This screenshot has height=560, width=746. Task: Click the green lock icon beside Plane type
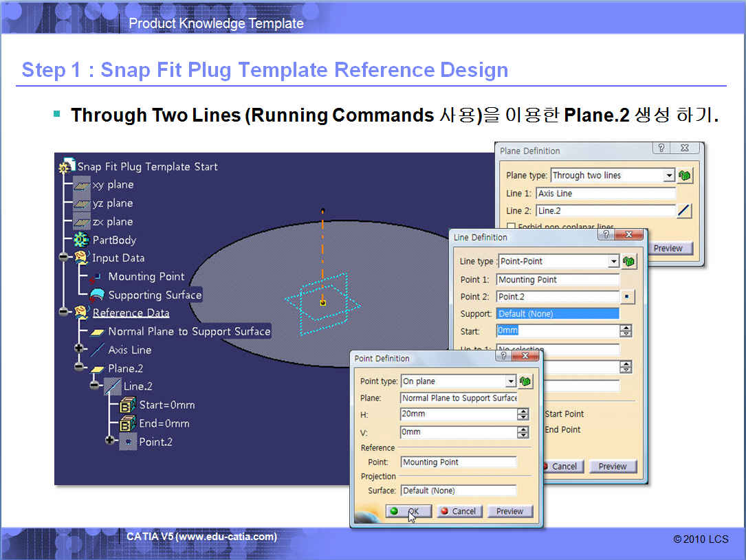pyautogui.click(x=685, y=176)
